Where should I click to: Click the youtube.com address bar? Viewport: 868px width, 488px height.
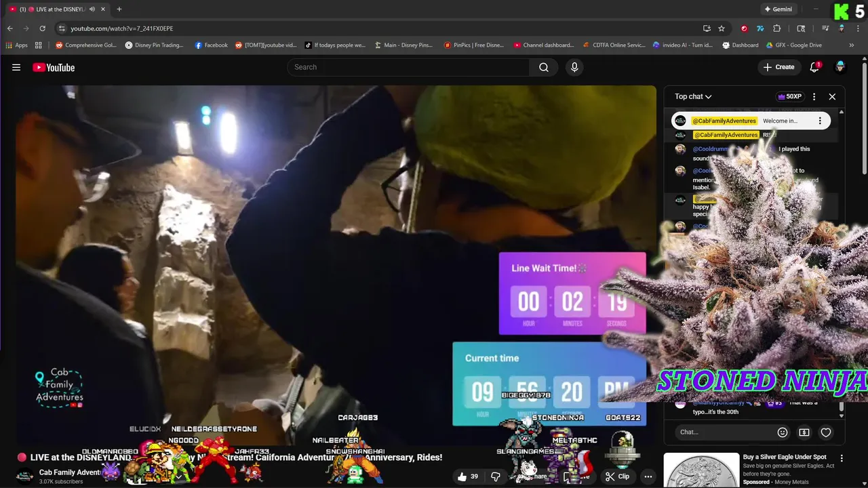[x=380, y=28]
